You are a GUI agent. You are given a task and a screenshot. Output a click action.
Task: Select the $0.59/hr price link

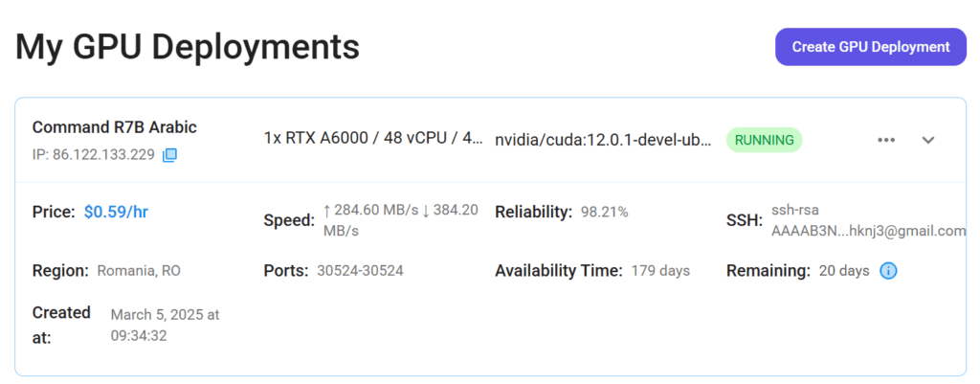(x=116, y=212)
